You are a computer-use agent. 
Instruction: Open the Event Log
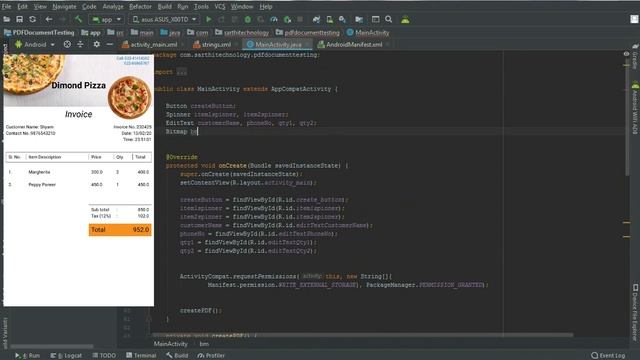(608, 356)
